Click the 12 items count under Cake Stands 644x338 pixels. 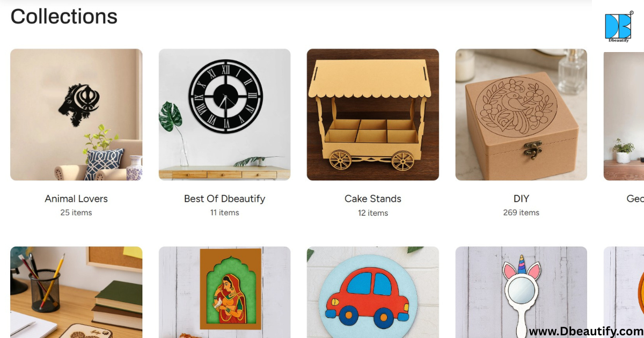click(373, 213)
